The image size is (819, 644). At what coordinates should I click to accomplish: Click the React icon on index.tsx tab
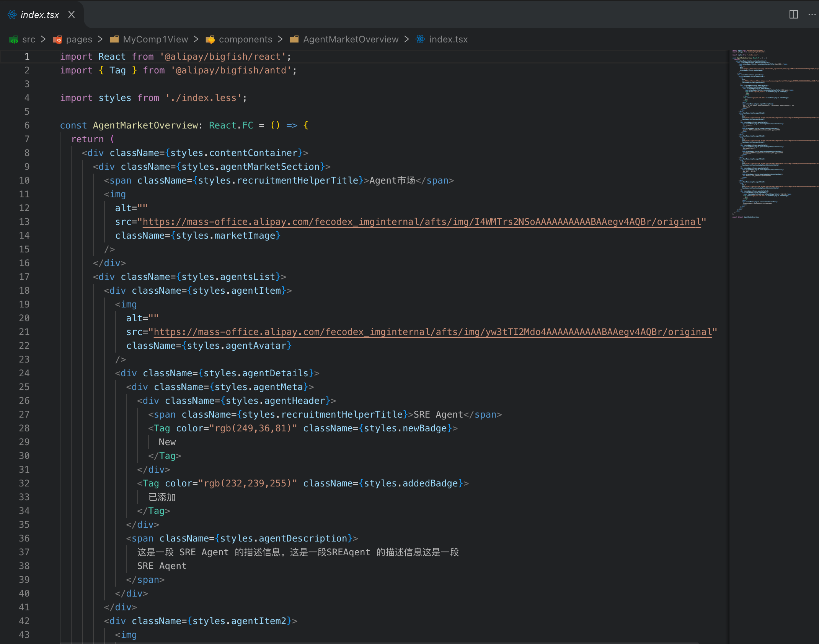click(x=12, y=15)
